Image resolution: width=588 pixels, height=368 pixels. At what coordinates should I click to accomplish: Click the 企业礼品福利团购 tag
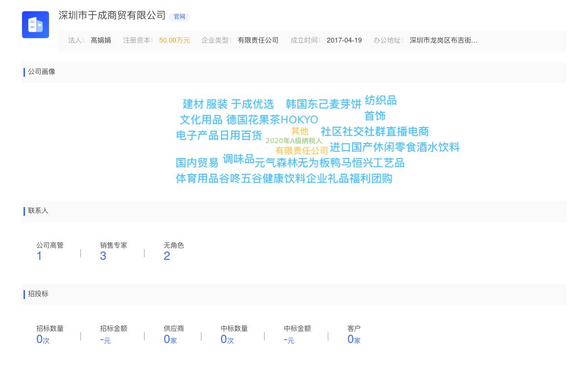tap(349, 179)
